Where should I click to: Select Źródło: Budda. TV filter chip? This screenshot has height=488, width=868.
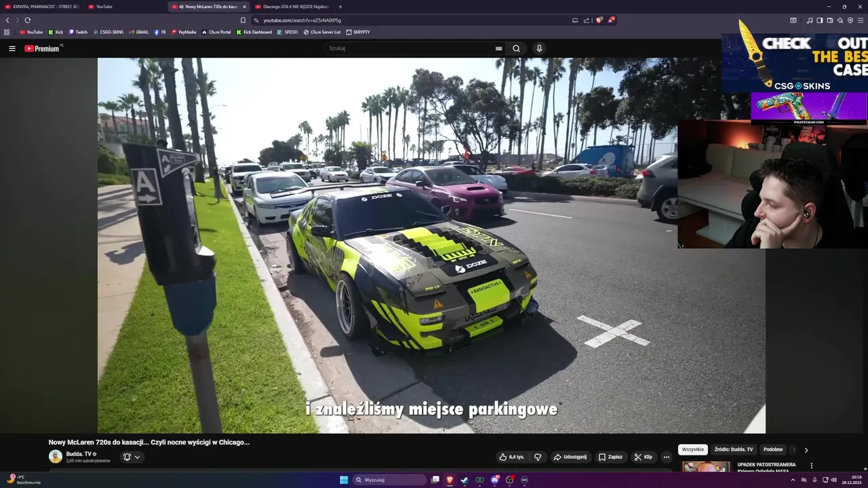pyautogui.click(x=733, y=449)
